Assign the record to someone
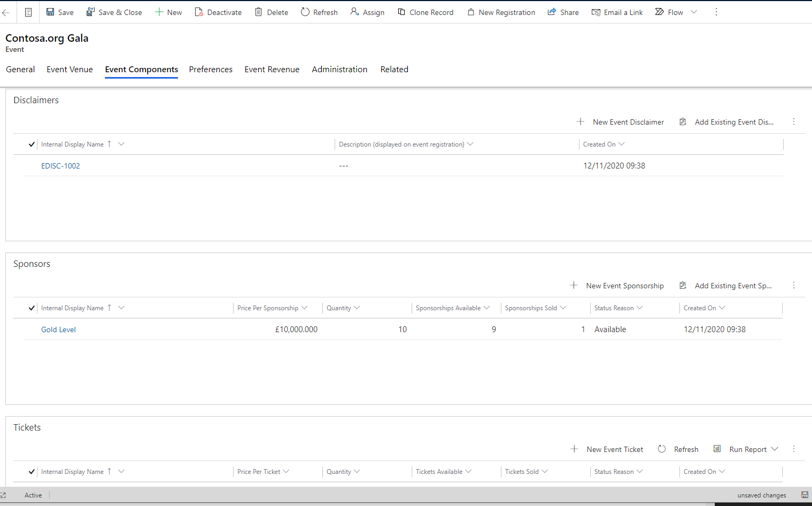The width and height of the screenshot is (812, 506). click(x=368, y=12)
